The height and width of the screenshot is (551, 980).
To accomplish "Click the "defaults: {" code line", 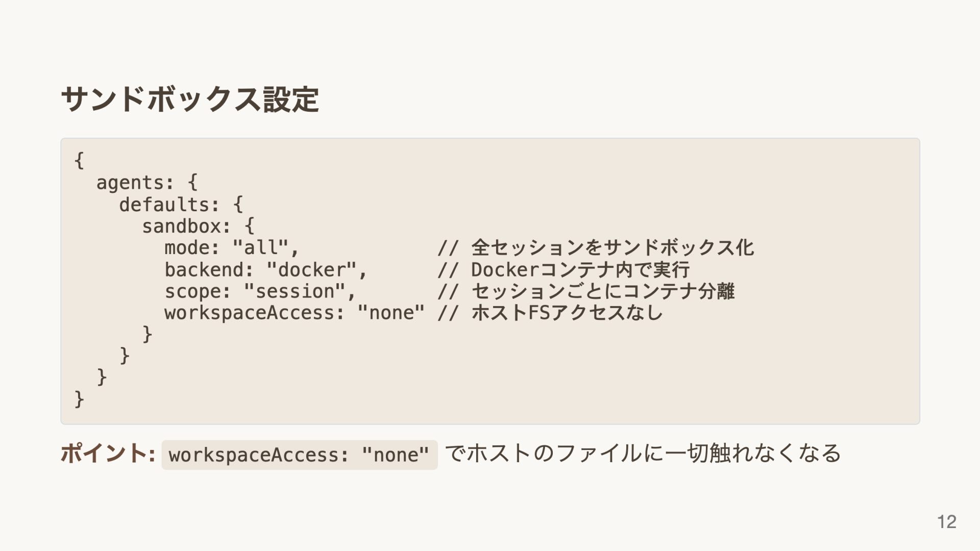I will pyautogui.click(x=181, y=205).
